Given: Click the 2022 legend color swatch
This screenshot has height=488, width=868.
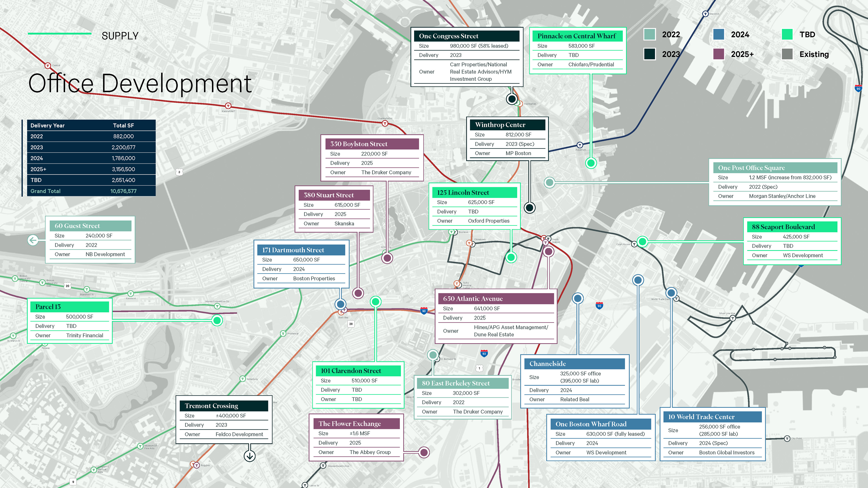Looking at the screenshot, I should pyautogui.click(x=650, y=34).
